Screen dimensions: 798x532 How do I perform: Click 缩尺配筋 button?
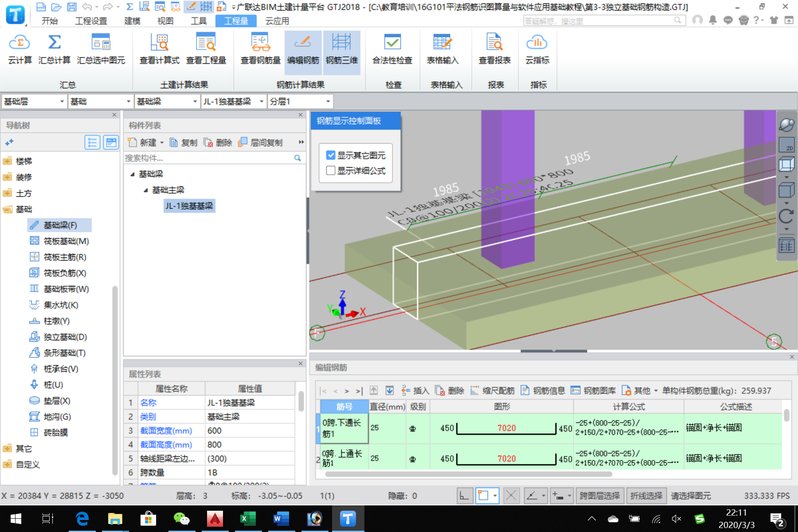pyautogui.click(x=493, y=391)
